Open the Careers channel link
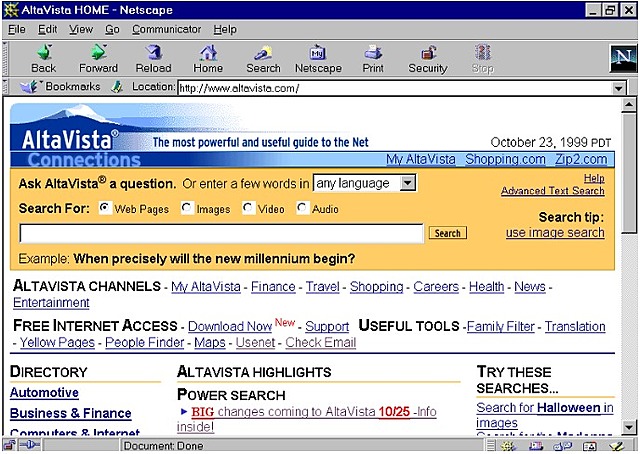 (x=436, y=287)
